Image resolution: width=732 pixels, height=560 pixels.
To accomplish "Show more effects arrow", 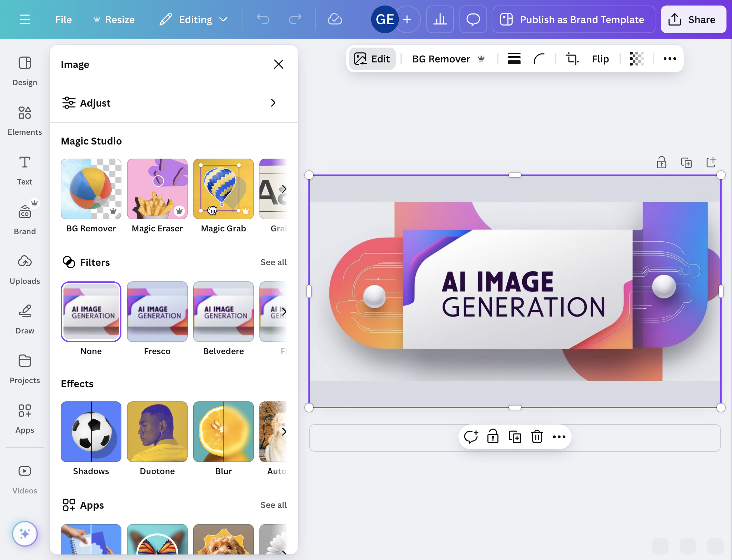I will 284,432.
